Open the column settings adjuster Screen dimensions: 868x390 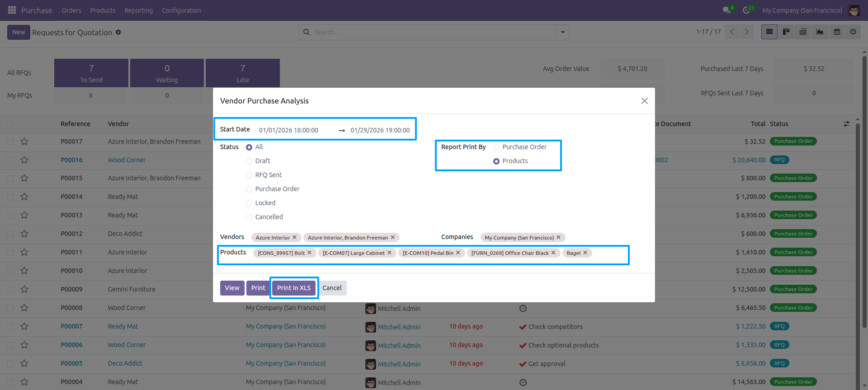pyautogui.click(x=846, y=124)
